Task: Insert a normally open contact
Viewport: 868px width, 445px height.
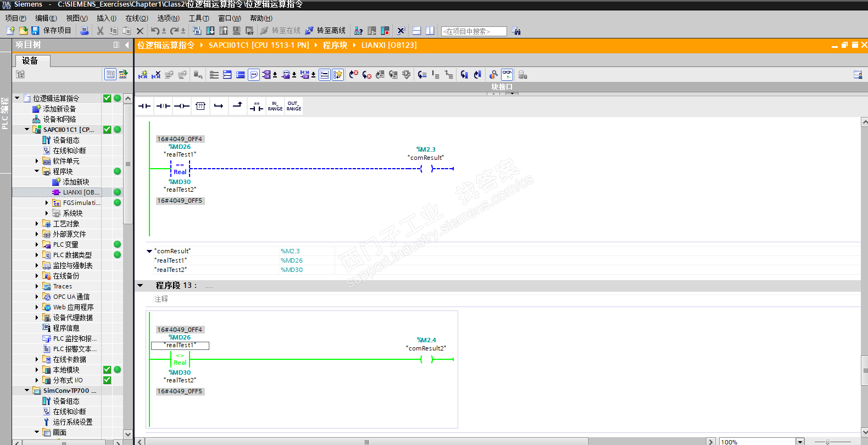Action: 144,106
